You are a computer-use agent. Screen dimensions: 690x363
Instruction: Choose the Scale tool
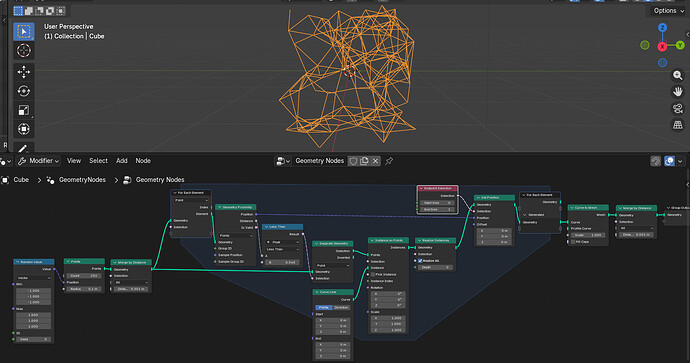click(23, 110)
